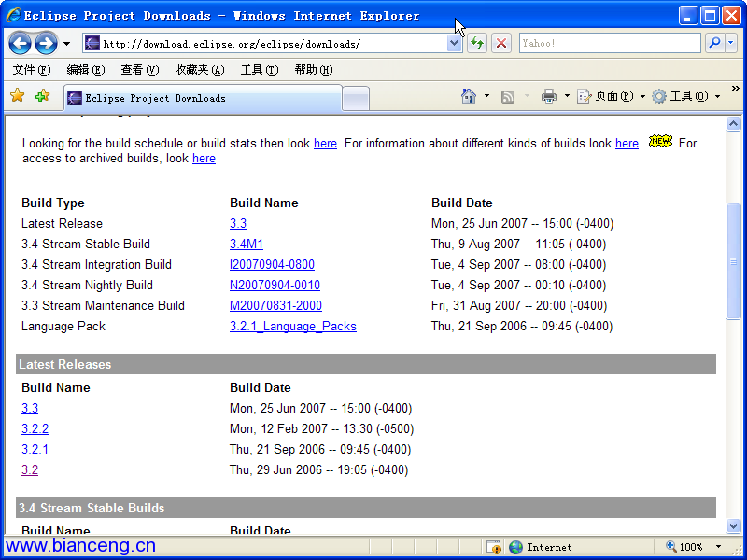Follow the build schedule 'here' link
The width and height of the screenshot is (747, 560).
325,144
